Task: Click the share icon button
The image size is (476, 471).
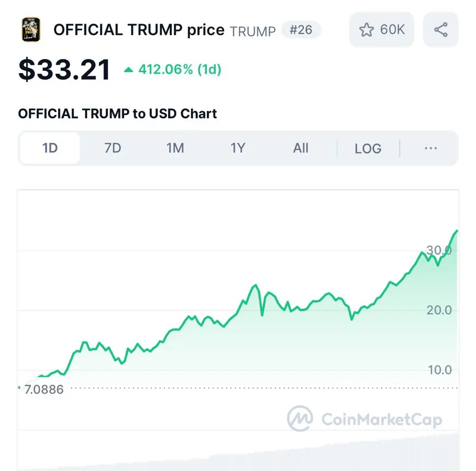Action: pos(441,30)
